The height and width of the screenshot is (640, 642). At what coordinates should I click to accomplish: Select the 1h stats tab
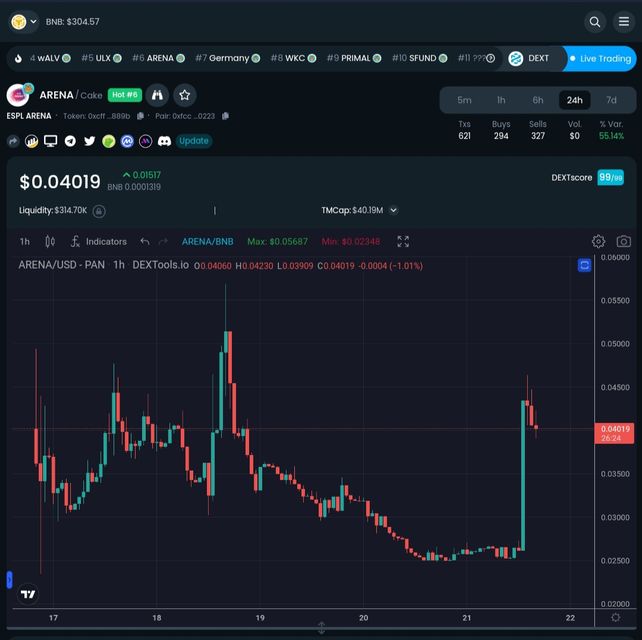click(x=501, y=100)
